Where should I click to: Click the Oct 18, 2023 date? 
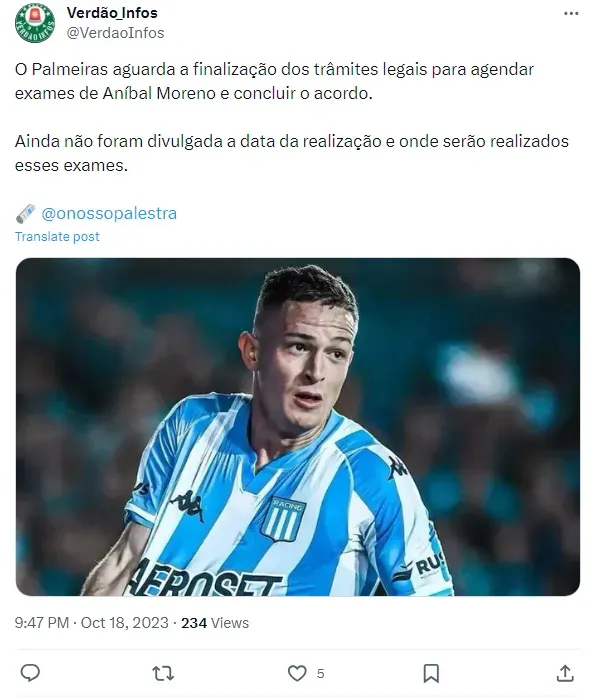[x=125, y=623]
